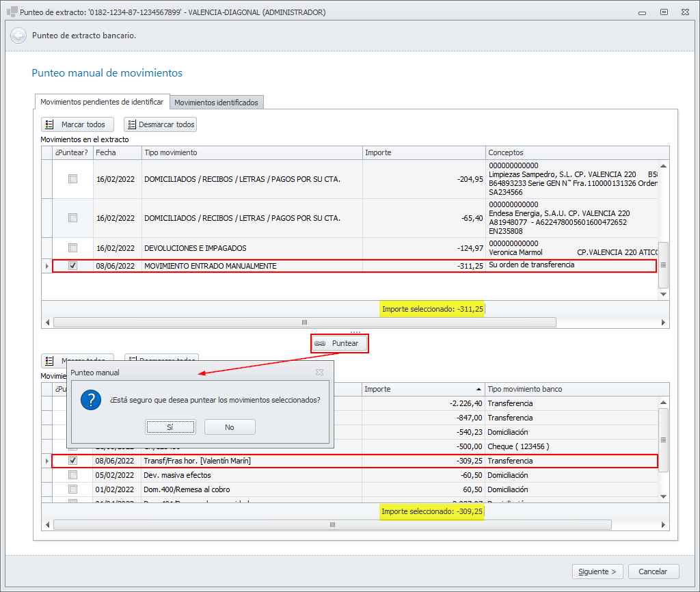Uncheck the 08/06/2022 manual movement checkbox
The width and height of the screenshot is (700, 592).
pyautogui.click(x=72, y=266)
